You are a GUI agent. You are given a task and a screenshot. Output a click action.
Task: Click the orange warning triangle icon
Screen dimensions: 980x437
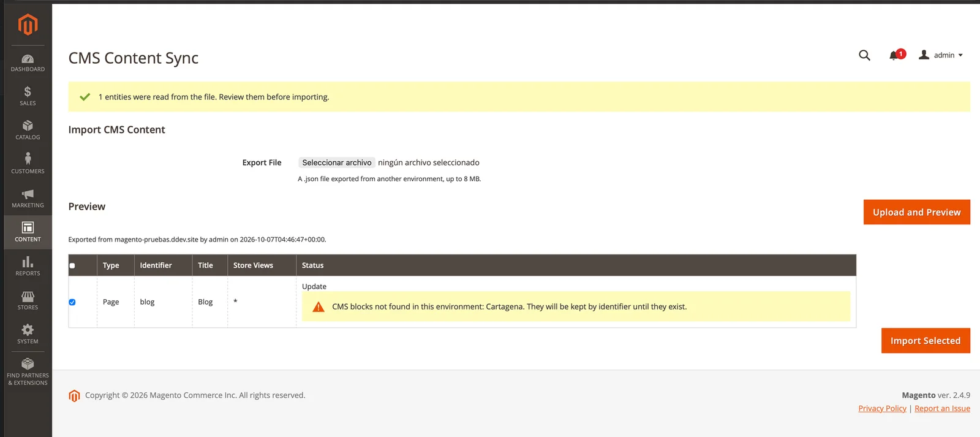tap(318, 307)
